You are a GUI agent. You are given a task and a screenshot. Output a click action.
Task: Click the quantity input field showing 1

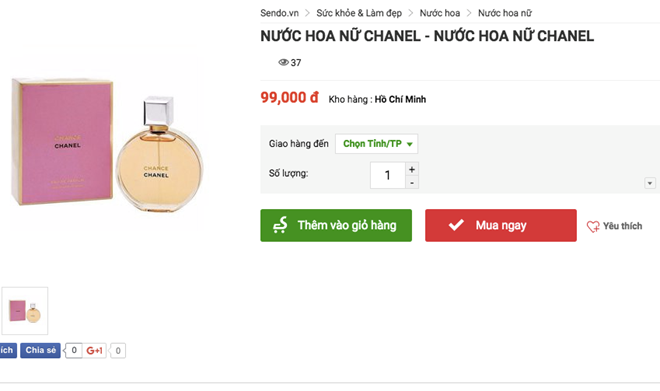coord(388,175)
